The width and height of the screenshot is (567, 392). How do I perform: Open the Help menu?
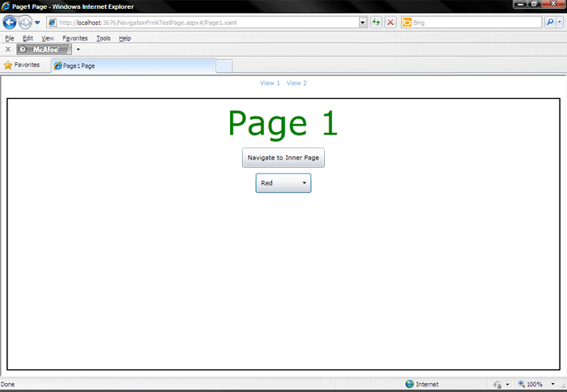125,38
